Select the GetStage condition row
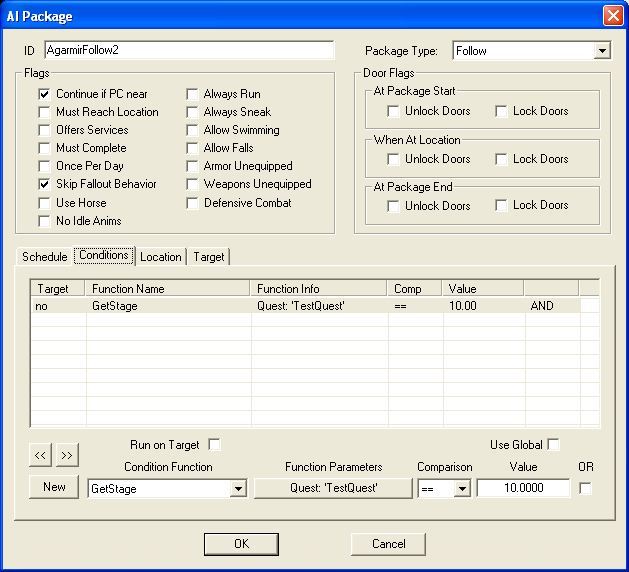629x572 pixels. [306, 306]
